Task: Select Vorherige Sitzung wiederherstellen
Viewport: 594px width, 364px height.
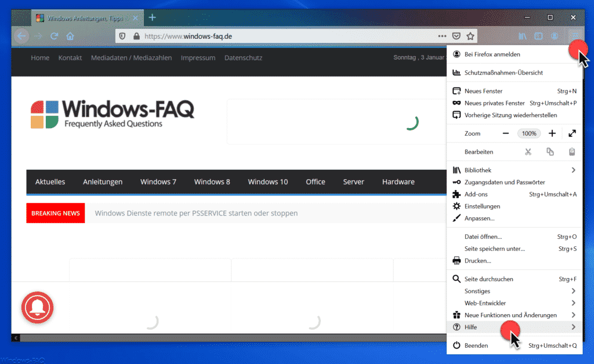Action: tap(515, 115)
